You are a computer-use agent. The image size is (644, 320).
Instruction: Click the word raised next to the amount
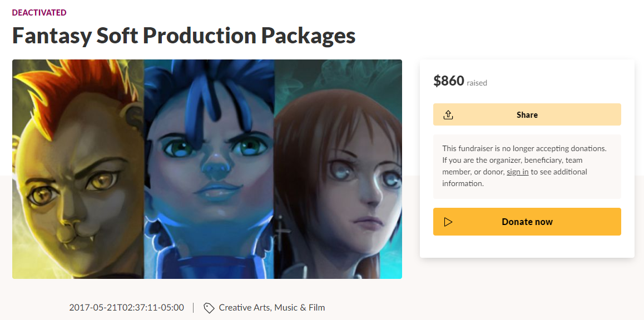pyautogui.click(x=477, y=83)
